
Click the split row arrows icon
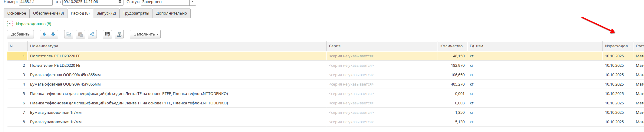[x=92, y=34]
